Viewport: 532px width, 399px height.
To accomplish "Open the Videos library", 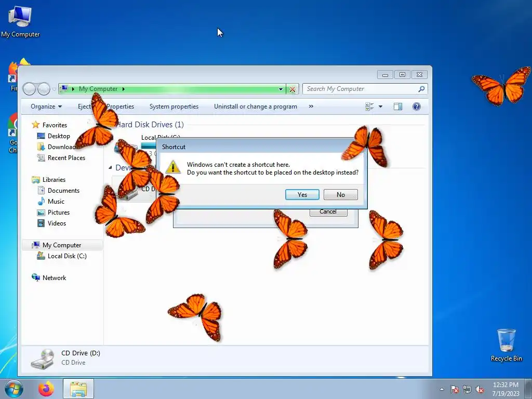I will click(x=57, y=223).
